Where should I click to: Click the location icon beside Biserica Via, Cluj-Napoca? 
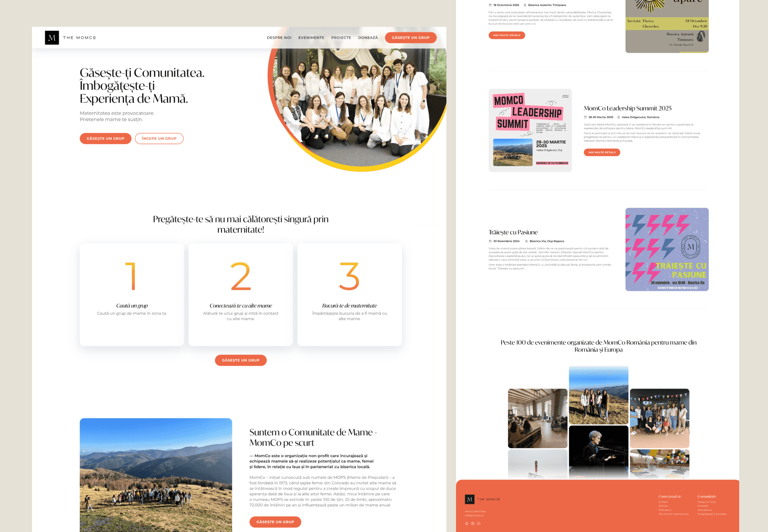pyautogui.click(x=526, y=241)
